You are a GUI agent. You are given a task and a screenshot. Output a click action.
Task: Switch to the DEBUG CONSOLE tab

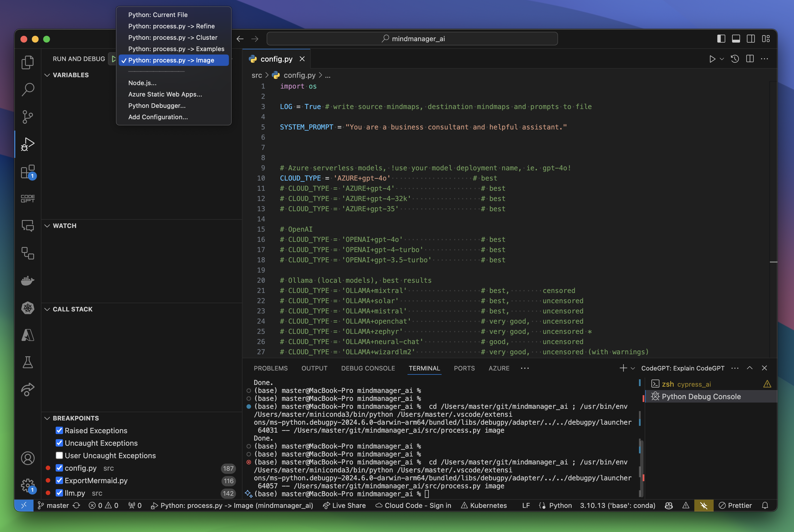pos(367,368)
